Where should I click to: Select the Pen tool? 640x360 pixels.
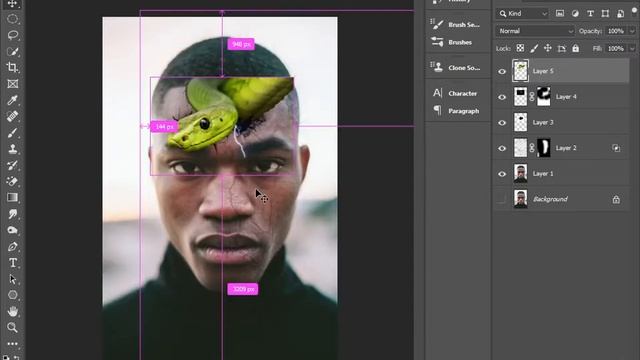point(12,247)
